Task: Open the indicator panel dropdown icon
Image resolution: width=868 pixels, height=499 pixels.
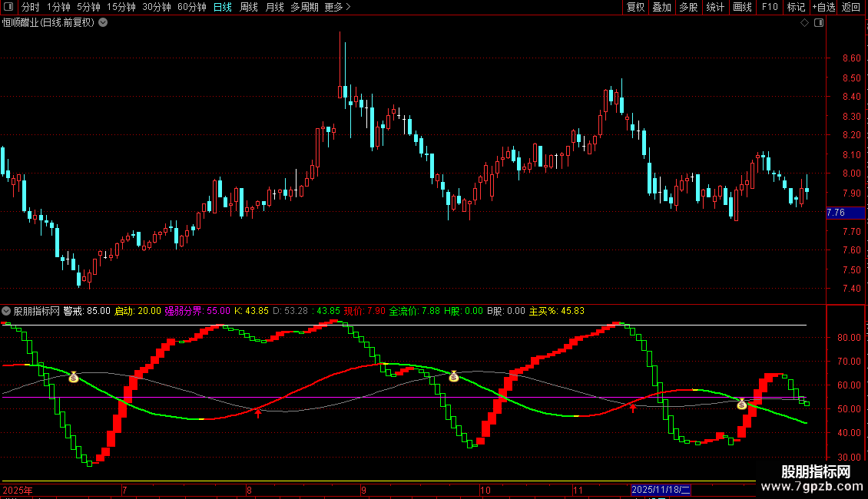Action: pyautogui.click(x=6, y=311)
